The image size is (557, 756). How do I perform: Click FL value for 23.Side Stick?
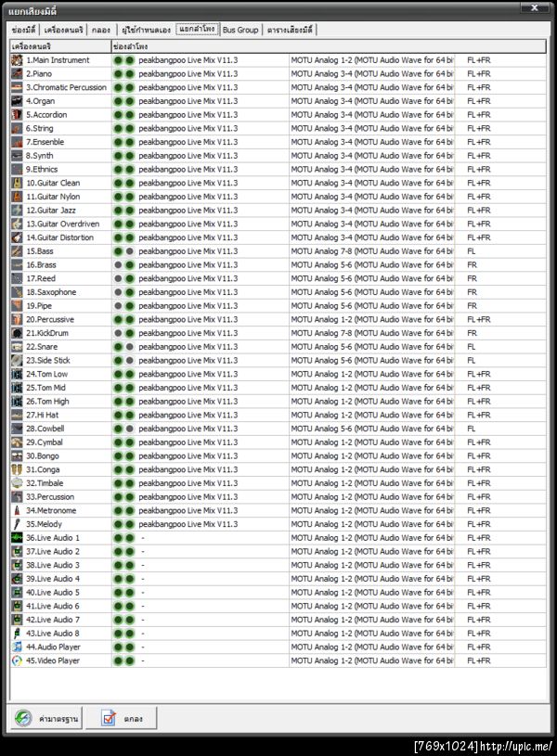pyautogui.click(x=472, y=361)
